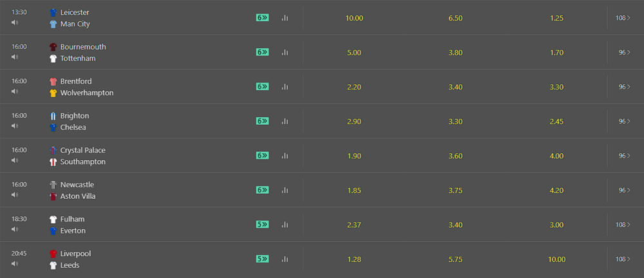The height and width of the screenshot is (278, 644).
Task: Click sound icon under 13:30 Leicester match
Action: point(15,22)
